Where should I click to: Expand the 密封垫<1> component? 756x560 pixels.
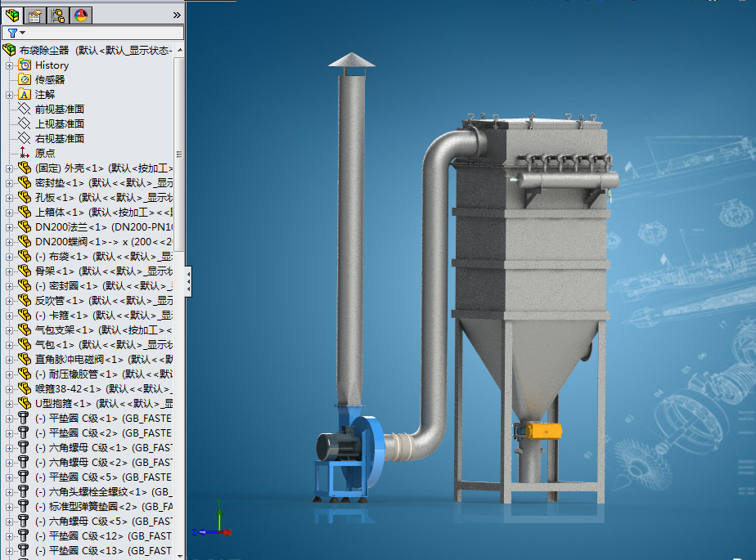(x=9, y=184)
